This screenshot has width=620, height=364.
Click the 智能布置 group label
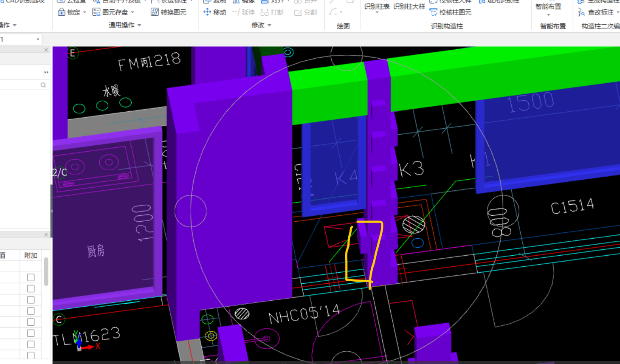553,26
